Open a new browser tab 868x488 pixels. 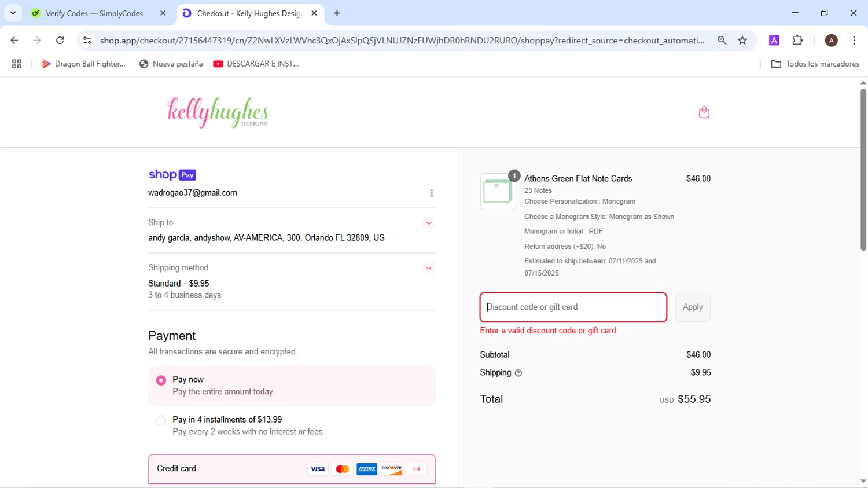pyautogui.click(x=337, y=13)
